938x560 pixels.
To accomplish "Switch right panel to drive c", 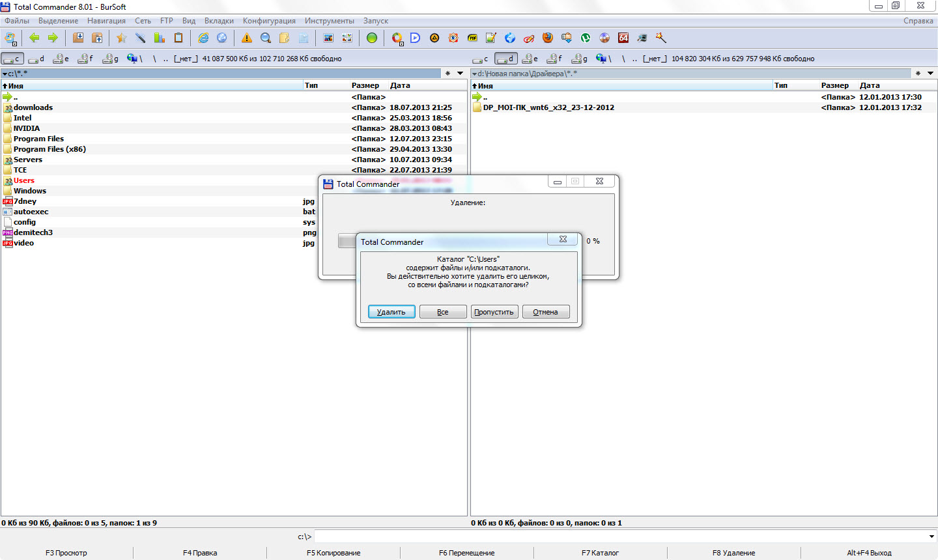I will tap(481, 59).
